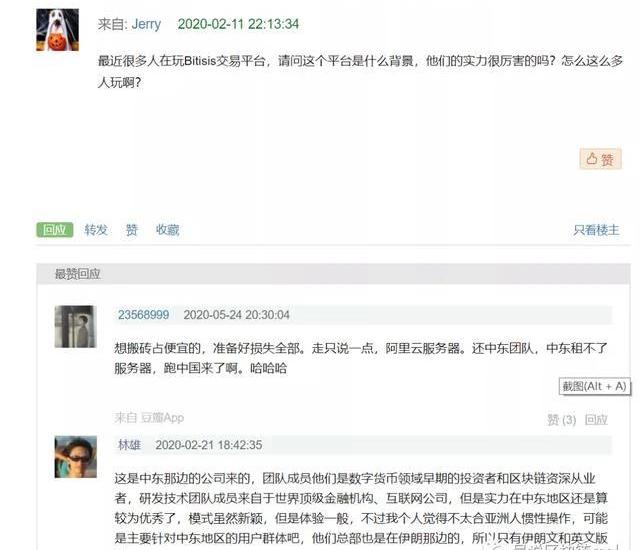640x550 pixels.
Task: Click timestamp 2020-02-21 18:42:35
Action: (209, 445)
